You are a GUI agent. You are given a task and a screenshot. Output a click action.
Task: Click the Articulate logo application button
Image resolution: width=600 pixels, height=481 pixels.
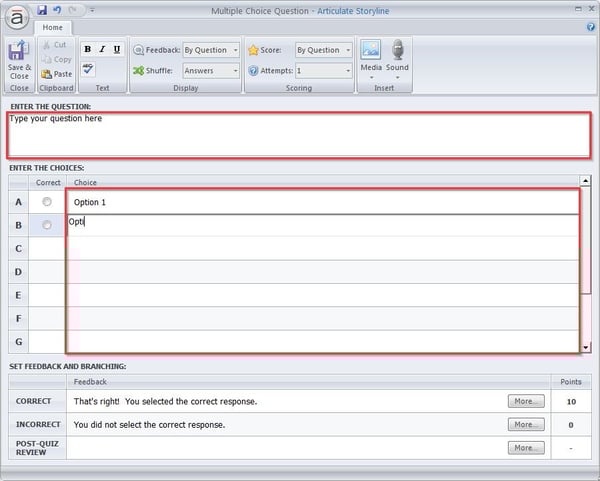pos(17,17)
